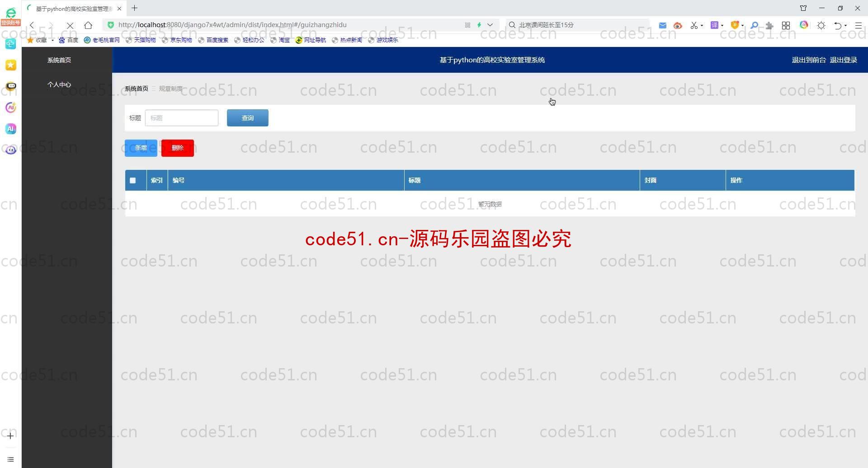This screenshot has width=868, height=468.
Task: Click the green lightning speed mode icon
Action: pos(479,25)
